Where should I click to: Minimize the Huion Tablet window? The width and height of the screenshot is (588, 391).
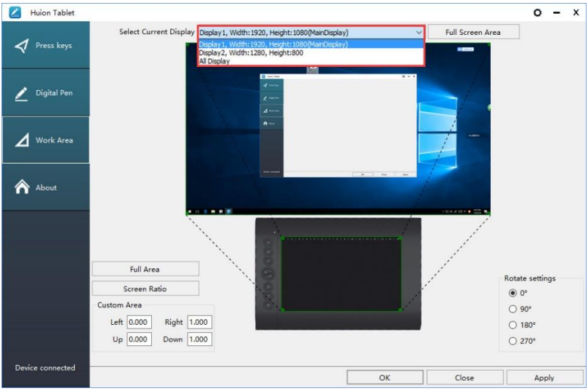pyautogui.click(x=557, y=13)
